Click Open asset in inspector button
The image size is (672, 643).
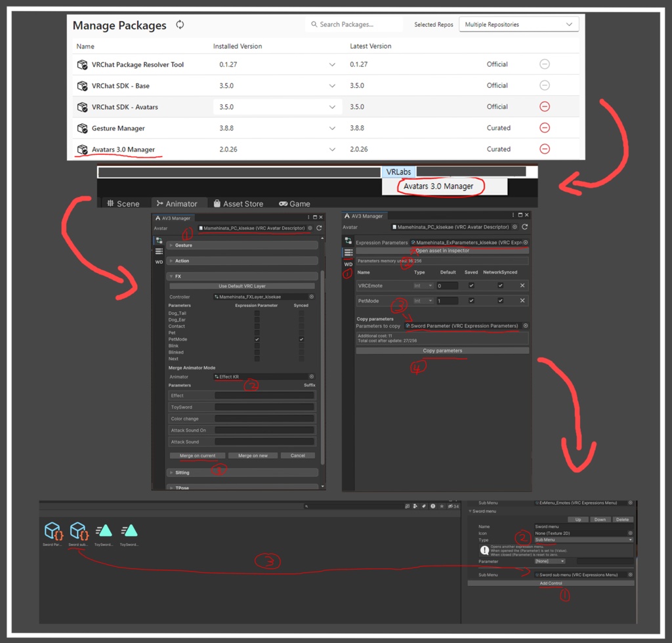point(442,251)
